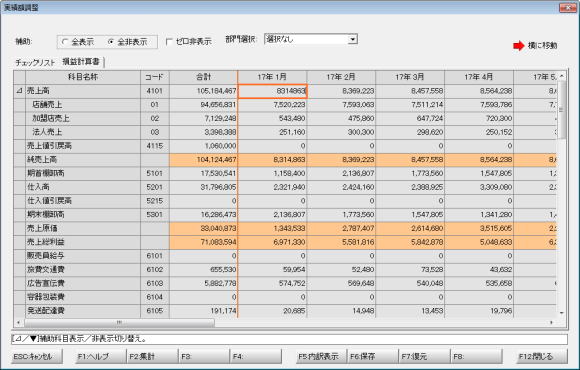
Task: Click highlighted total 104,124,467 for 純売上高
Action: [203, 159]
